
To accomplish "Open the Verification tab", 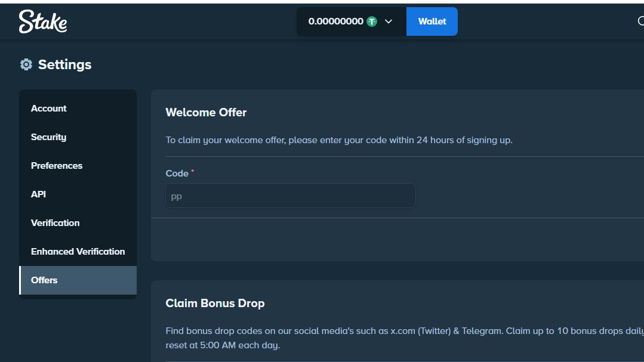I will point(78,223).
